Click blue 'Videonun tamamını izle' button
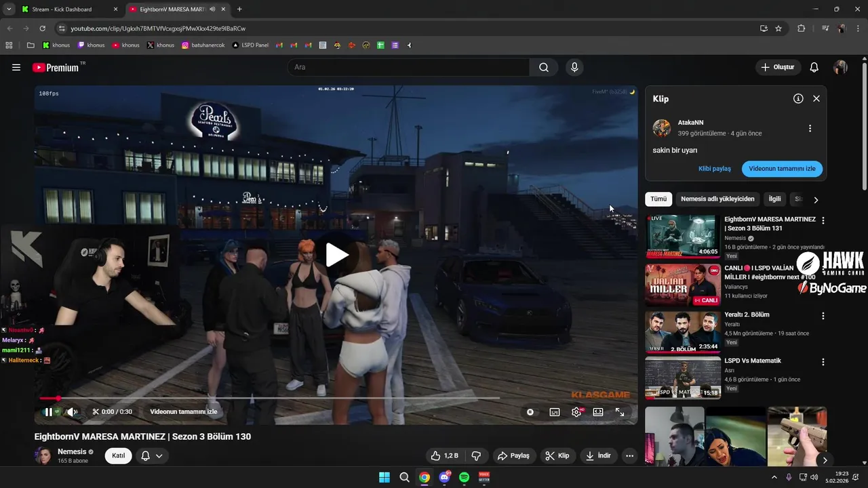 782,169
